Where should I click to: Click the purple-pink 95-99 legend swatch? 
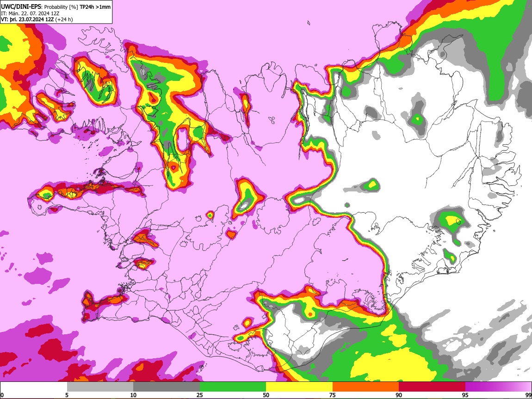click(498, 387)
